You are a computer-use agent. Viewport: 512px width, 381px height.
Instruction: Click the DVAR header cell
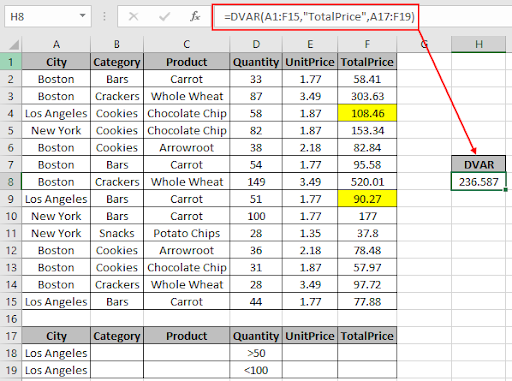point(479,165)
